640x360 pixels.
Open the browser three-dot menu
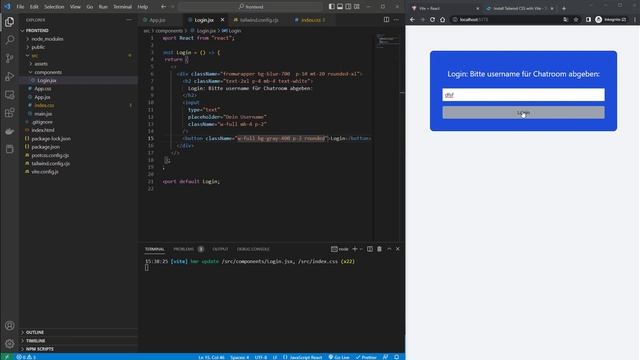click(635, 20)
